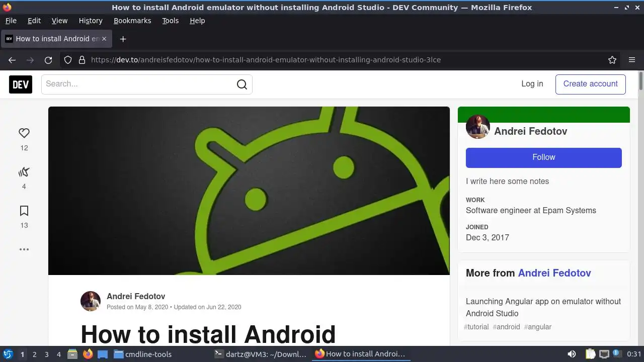Click the #angular tag
The height and width of the screenshot is (362, 644).
[538, 327]
